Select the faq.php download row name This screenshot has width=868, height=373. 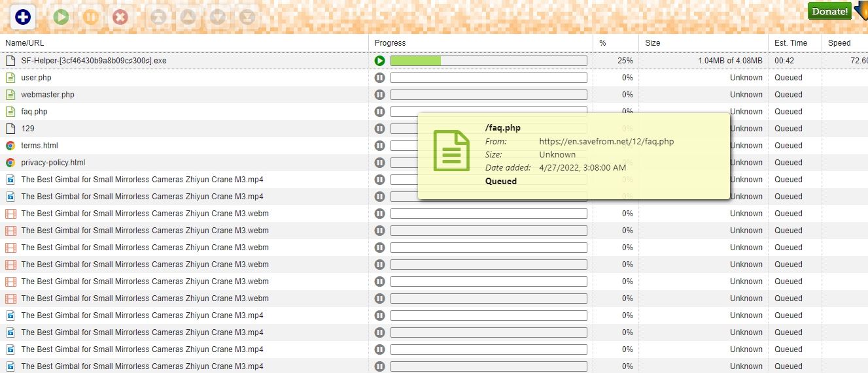click(34, 112)
